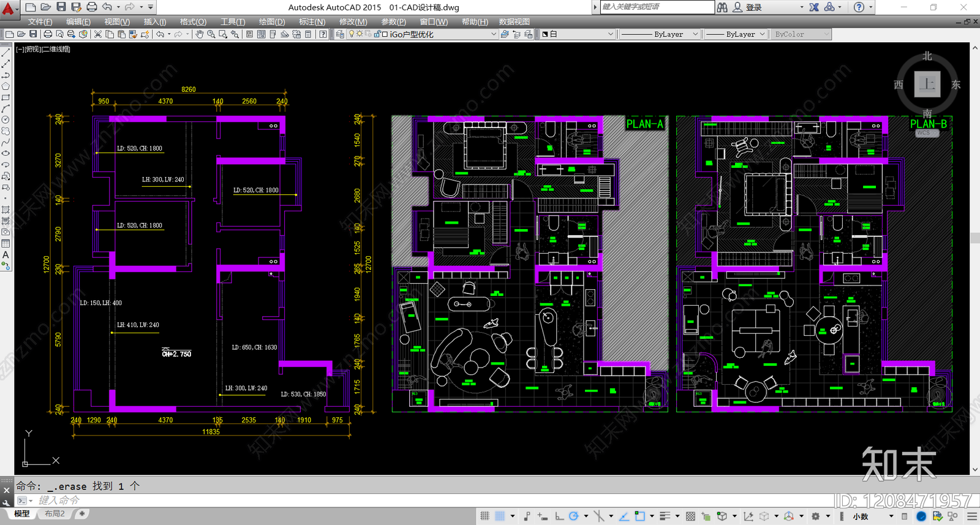Click the binoculars search icon

722,7
